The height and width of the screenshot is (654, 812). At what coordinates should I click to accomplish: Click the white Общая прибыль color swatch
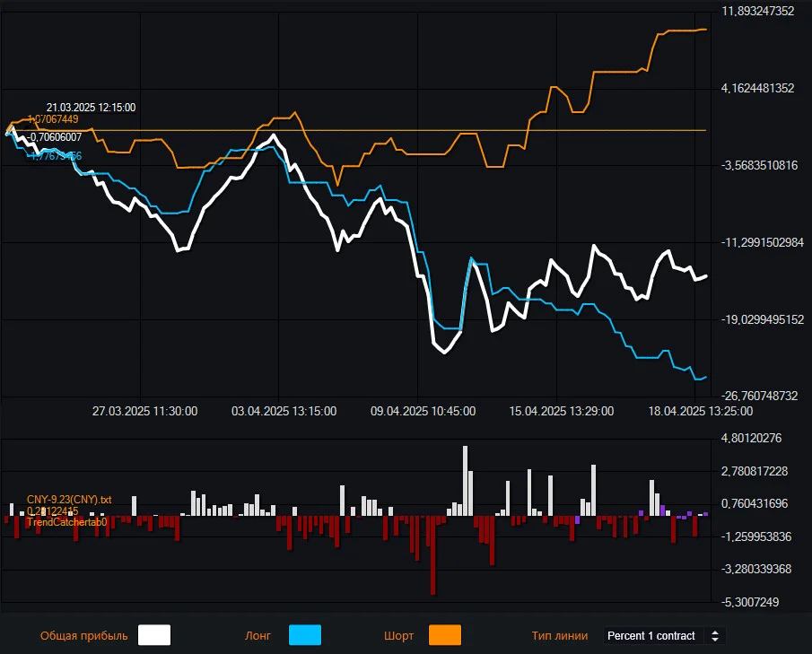[x=153, y=635]
